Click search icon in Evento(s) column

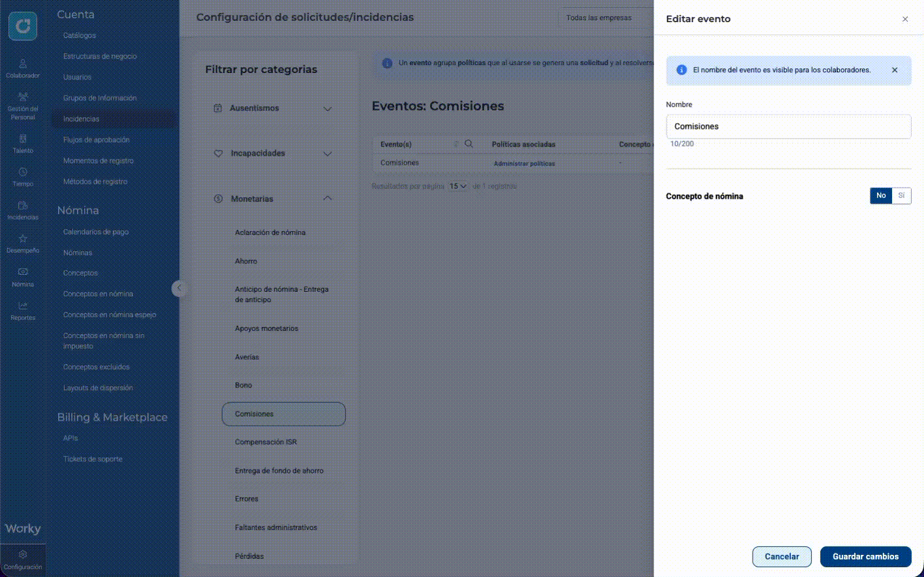point(469,144)
